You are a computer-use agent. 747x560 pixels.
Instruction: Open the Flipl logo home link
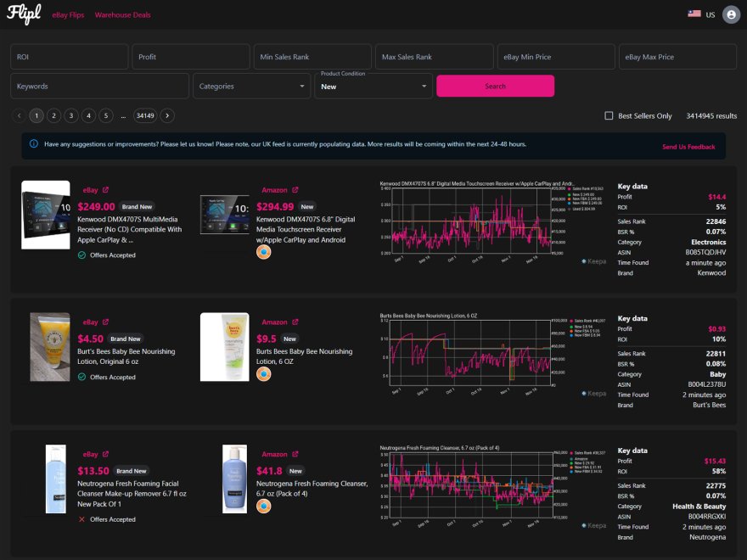(x=24, y=14)
